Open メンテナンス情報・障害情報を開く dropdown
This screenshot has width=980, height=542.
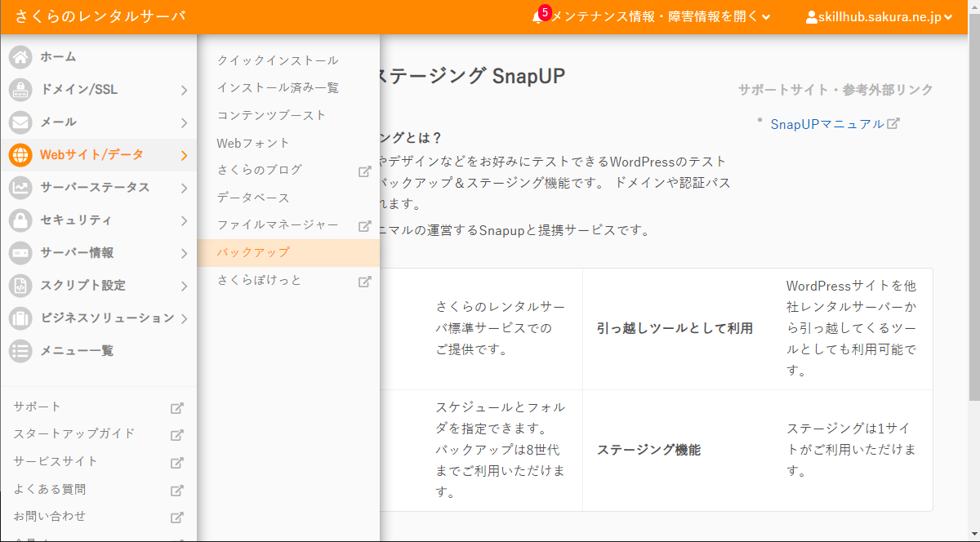(660, 17)
